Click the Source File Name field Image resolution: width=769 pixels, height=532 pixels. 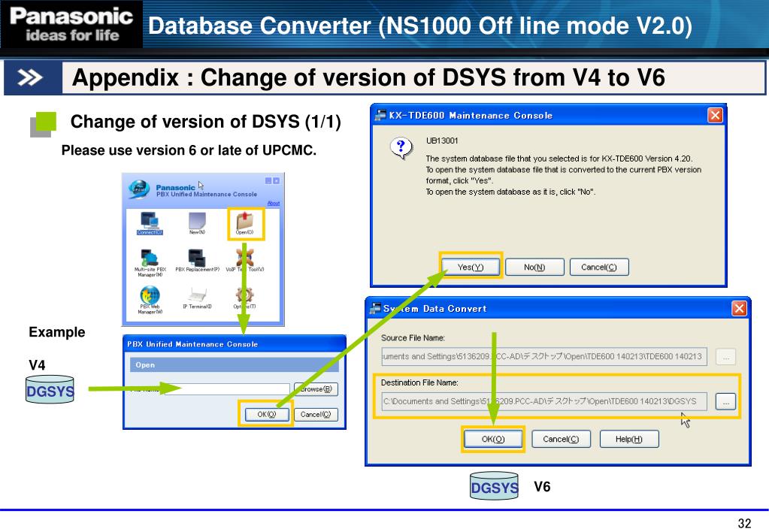click(x=544, y=356)
